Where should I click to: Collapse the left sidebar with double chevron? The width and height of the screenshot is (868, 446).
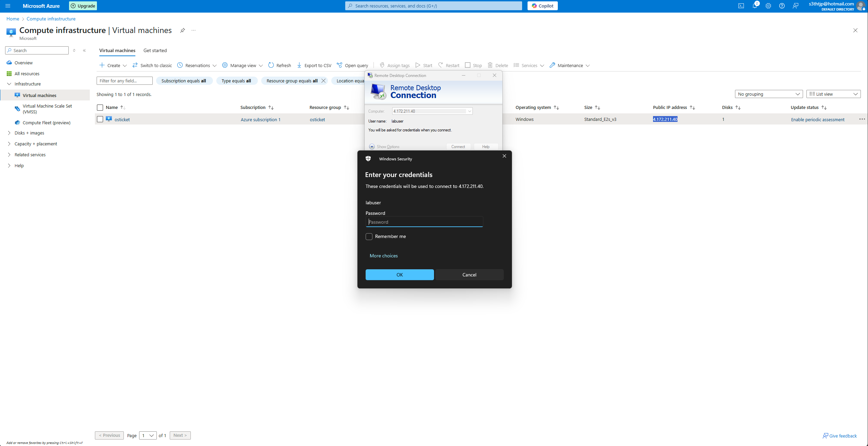[x=84, y=50]
